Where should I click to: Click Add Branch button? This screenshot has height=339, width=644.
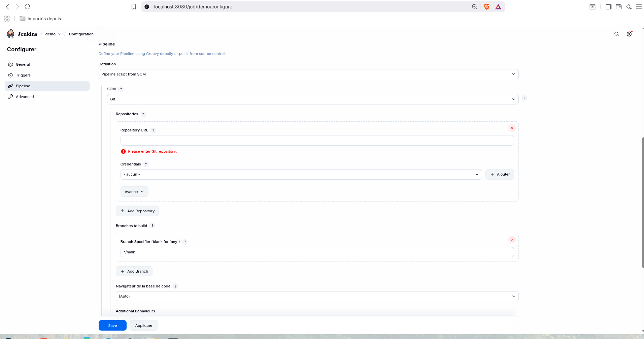coord(134,271)
